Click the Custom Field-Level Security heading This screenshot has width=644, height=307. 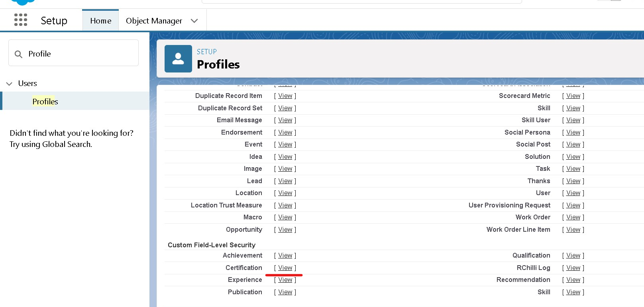[212, 245]
